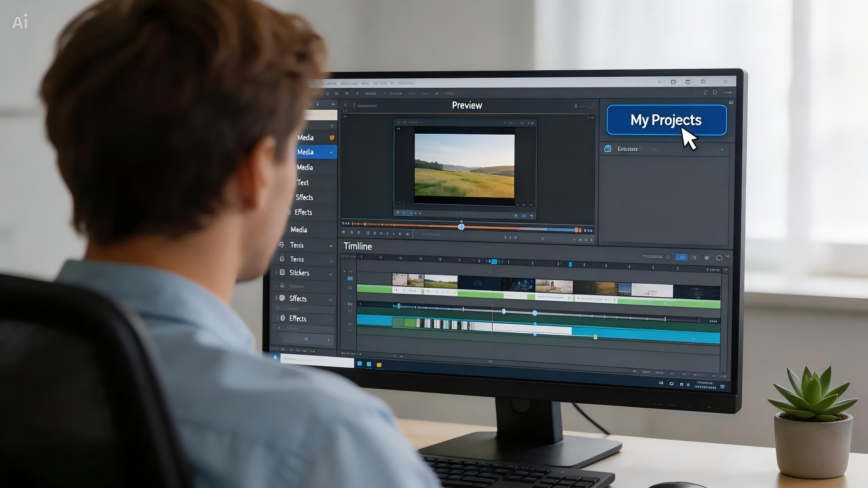
Task: Click the undo arrow icon in timeline toolbar
Action: point(694,258)
